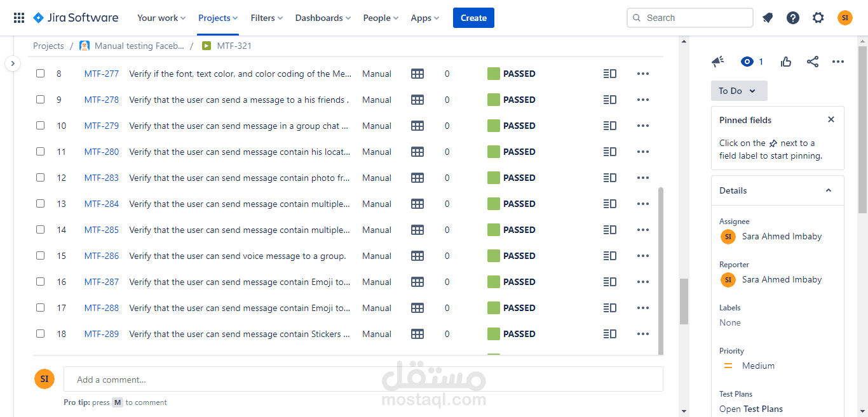Open the dataset table icon for MTF-286
Image resolution: width=868 pixels, height=417 pixels.
coord(417,256)
